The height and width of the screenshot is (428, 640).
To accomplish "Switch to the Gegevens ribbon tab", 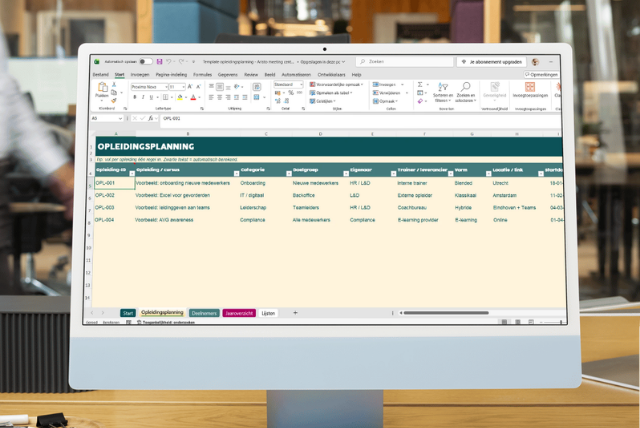I will 228,75.
